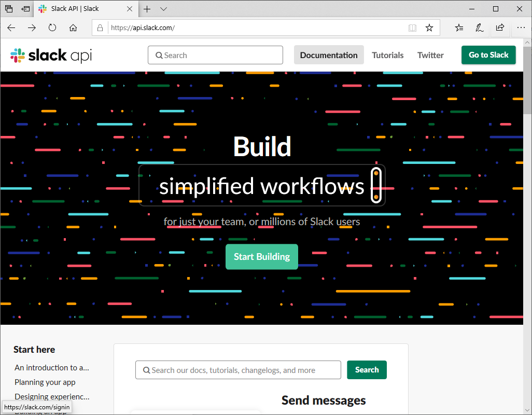Click the Go to Slack button
532x415 pixels.
488,55
